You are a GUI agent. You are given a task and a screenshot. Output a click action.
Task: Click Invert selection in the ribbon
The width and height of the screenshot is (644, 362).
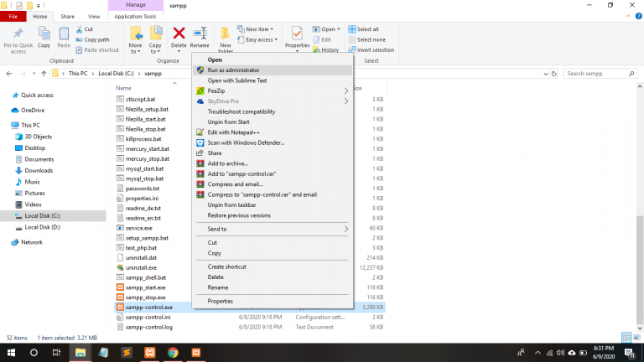371,49
